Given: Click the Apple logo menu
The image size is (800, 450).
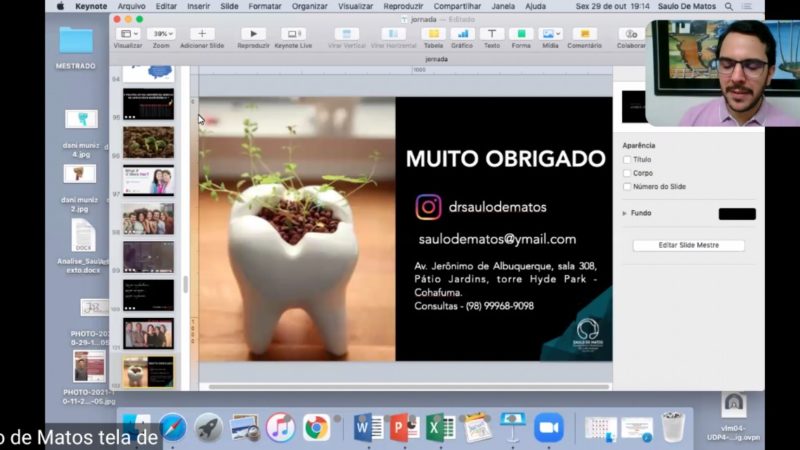Looking at the screenshot, I should pos(60,6).
